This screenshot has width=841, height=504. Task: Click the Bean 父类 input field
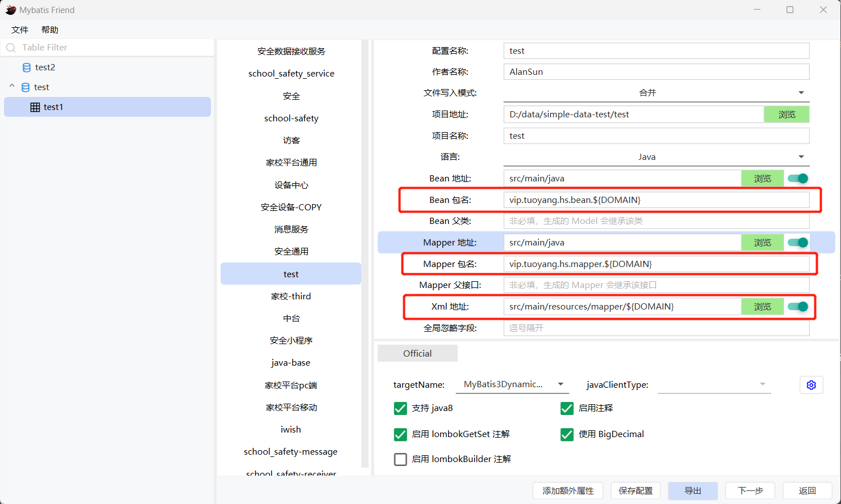point(656,221)
